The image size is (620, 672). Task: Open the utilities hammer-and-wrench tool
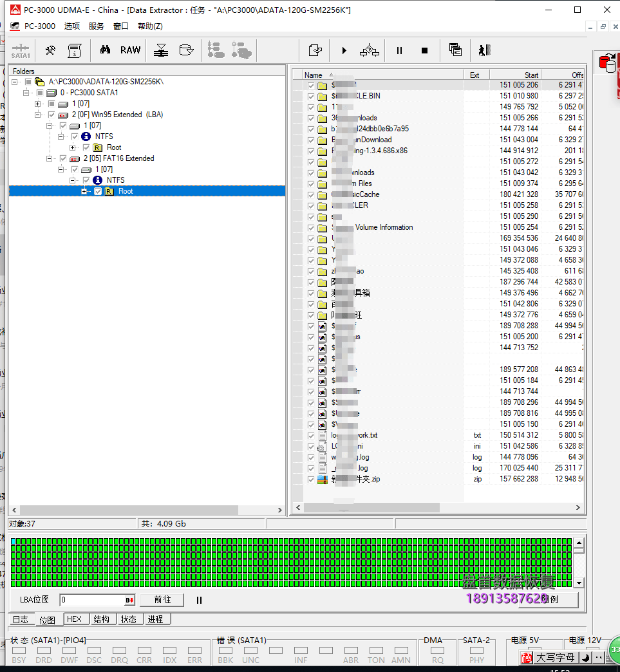click(x=50, y=51)
